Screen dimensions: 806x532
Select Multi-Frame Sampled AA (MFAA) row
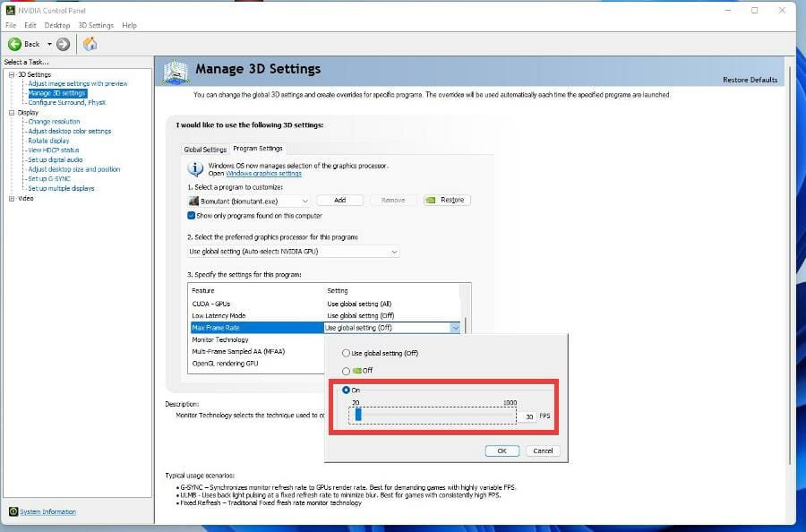click(x=257, y=352)
